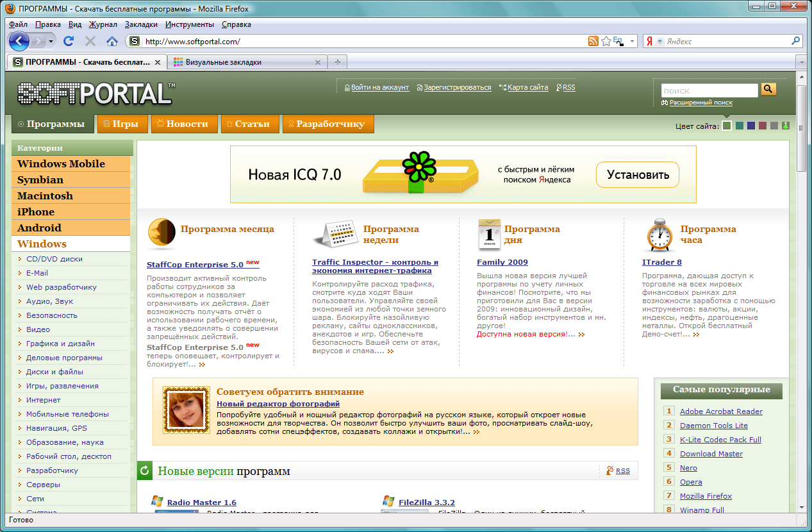This screenshot has height=532, width=812.
Task: Click the Softportal site favicon in address bar
Action: pos(134,41)
